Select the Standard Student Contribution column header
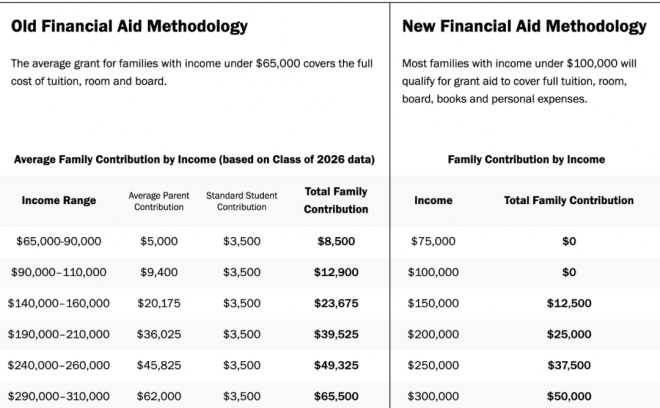660x408 pixels. pos(242,201)
